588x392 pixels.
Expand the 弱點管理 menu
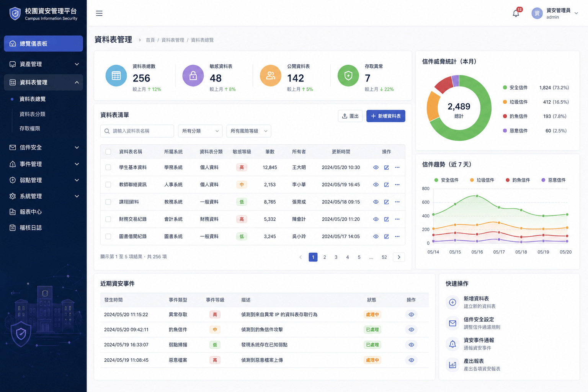(x=43, y=180)
